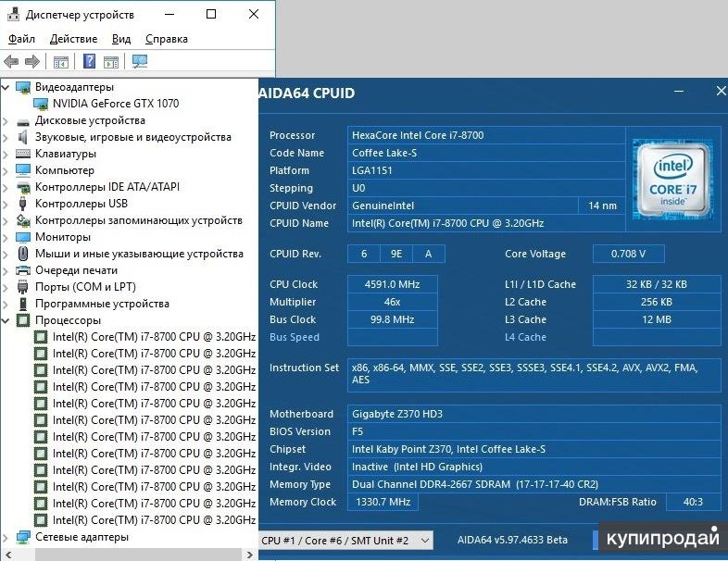Viewport: 728px width, 561px height.
Task: Click the AIDA64 v5.97.4633 Beta version text
Action: tap(512, 540)
